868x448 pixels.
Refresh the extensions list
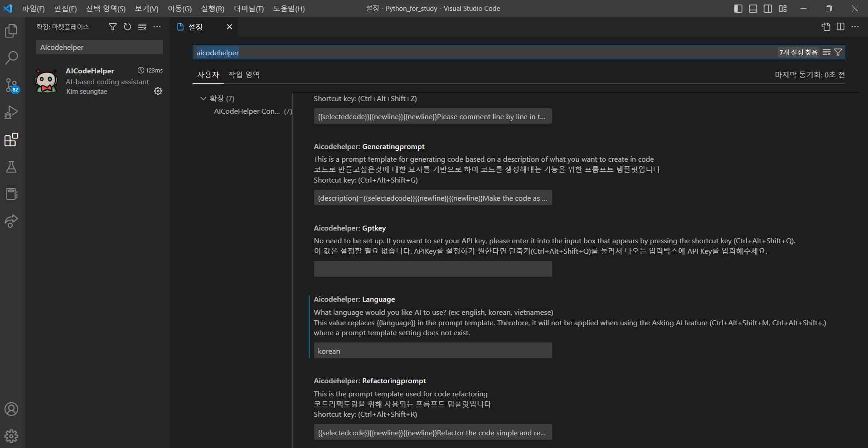(x=127, y=27)
